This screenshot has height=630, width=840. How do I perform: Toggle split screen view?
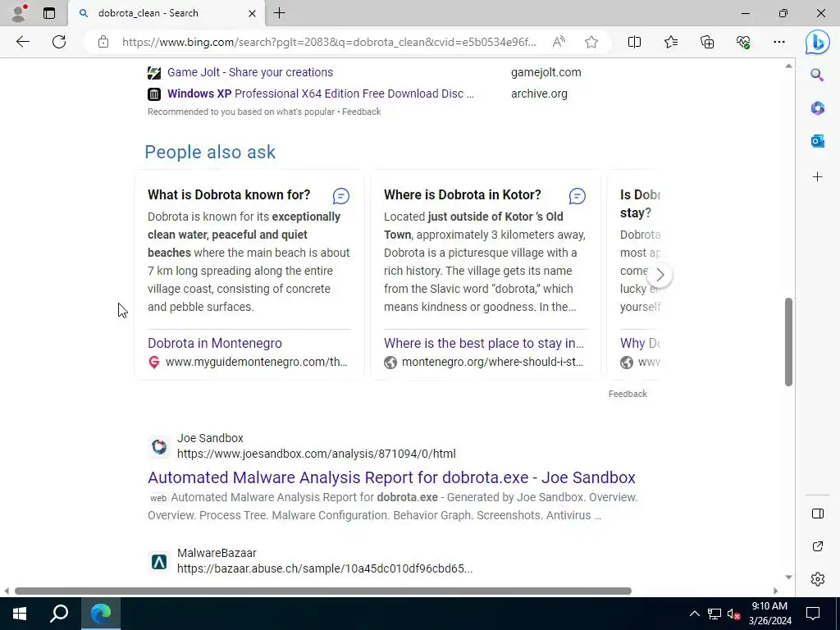[634, 42]
